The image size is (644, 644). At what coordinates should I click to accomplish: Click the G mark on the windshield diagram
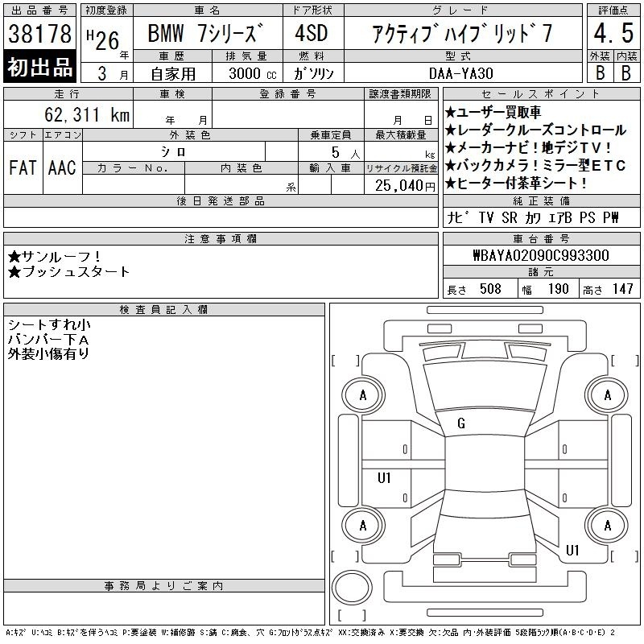(461, 423)
